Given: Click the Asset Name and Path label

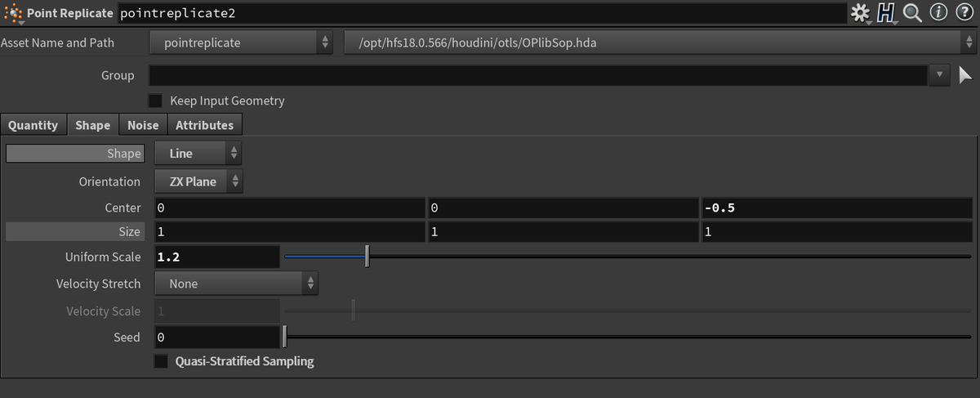Looking at the screenshot, I should click(58, 42).
